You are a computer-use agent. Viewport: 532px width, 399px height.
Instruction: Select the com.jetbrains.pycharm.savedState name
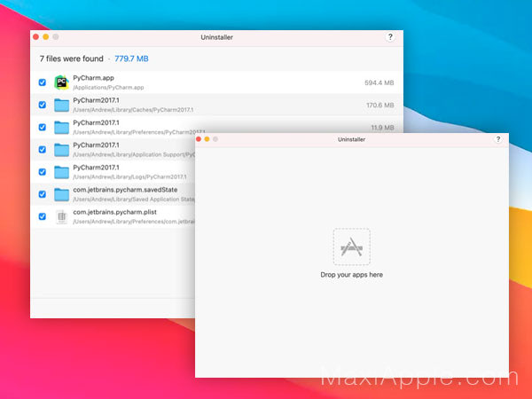[125, 190]
